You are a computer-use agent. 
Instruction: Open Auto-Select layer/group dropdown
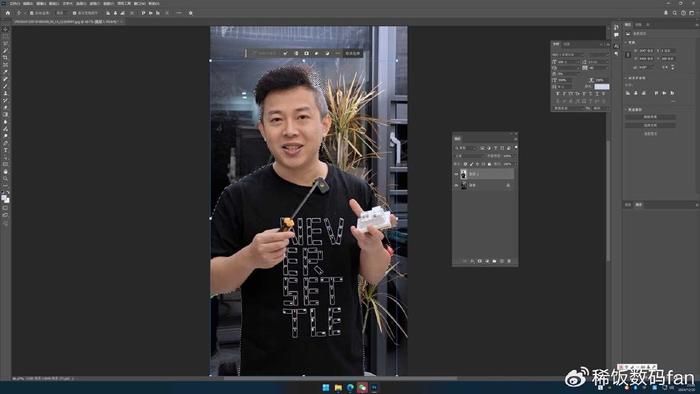pos(62,13)
